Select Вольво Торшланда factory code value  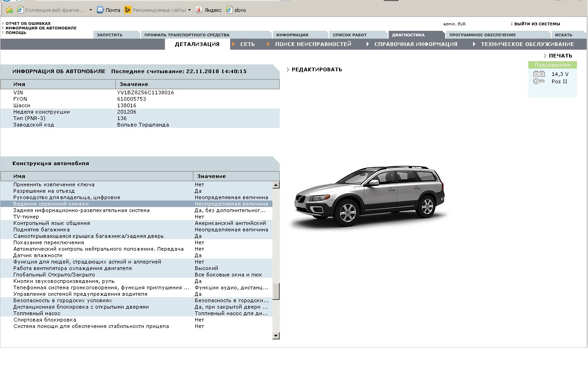(x=143, y=125)
